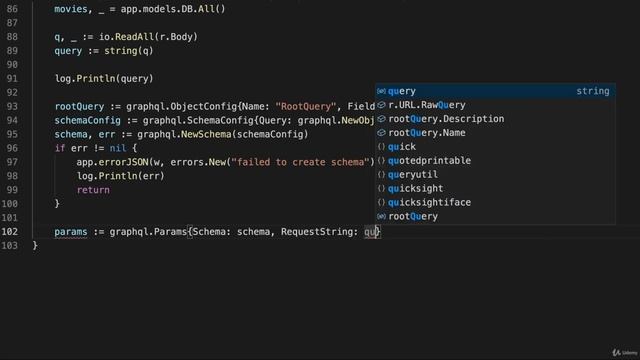Click 'if err != nil' on line 96
Image resolution: width=640 pixels, height=360 pixels.
pyautogui.click(x=90, y=148)
